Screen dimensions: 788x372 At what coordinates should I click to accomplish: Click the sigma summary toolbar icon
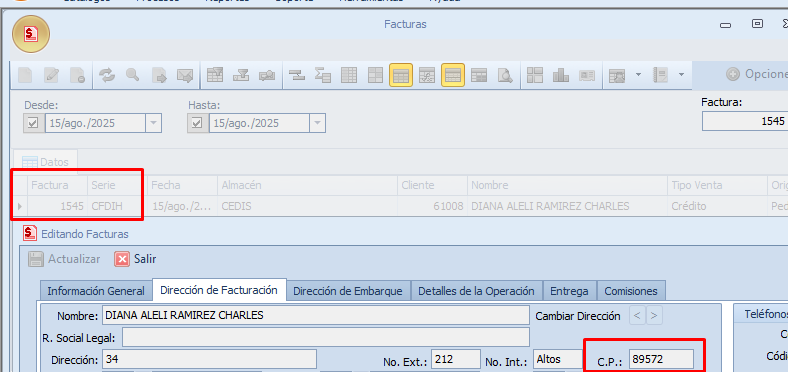tap(322, 75)
